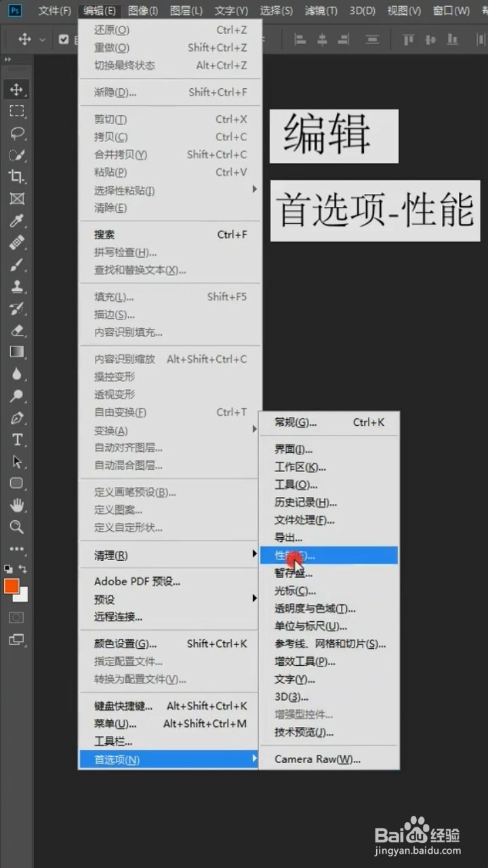Viewport: 488px width, 868px height.
Task: Open the 窗口(W) menu
Action: point(451,11)
